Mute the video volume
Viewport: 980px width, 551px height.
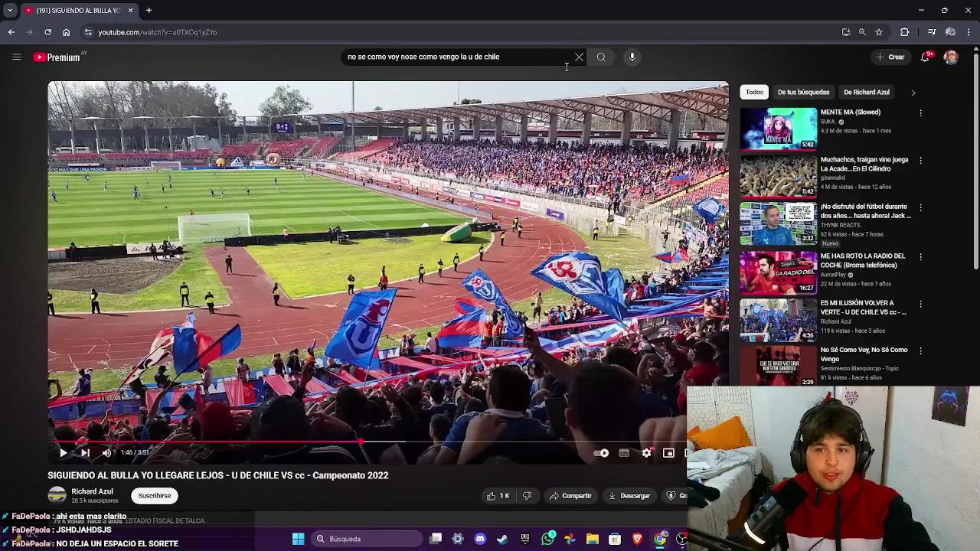[106, 452]
